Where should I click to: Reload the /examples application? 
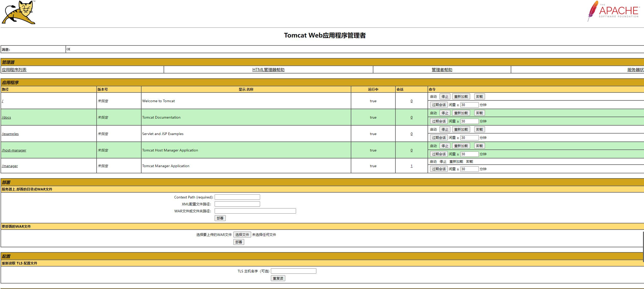coord(461,130)
